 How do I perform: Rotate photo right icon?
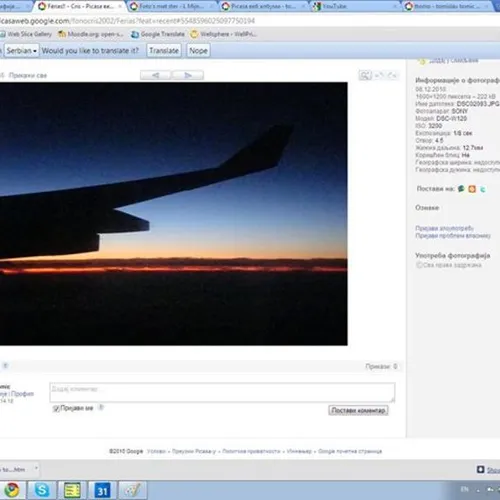point(392,75)
